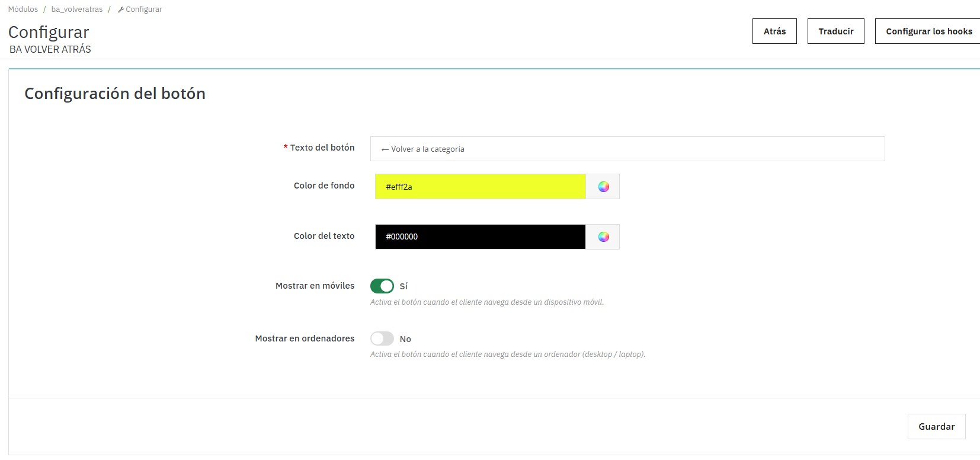Click the wrench icon in the breadcrumb
The width and height of the screenshot is (980, 460).
click(x=121, y=9)
